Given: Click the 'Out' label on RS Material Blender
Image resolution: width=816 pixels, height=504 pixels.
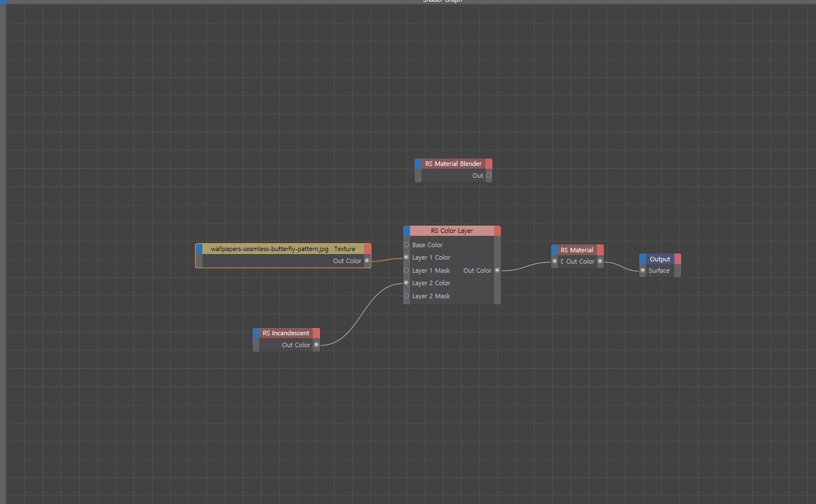Looking at the screenshot, I should pos(478,176).
